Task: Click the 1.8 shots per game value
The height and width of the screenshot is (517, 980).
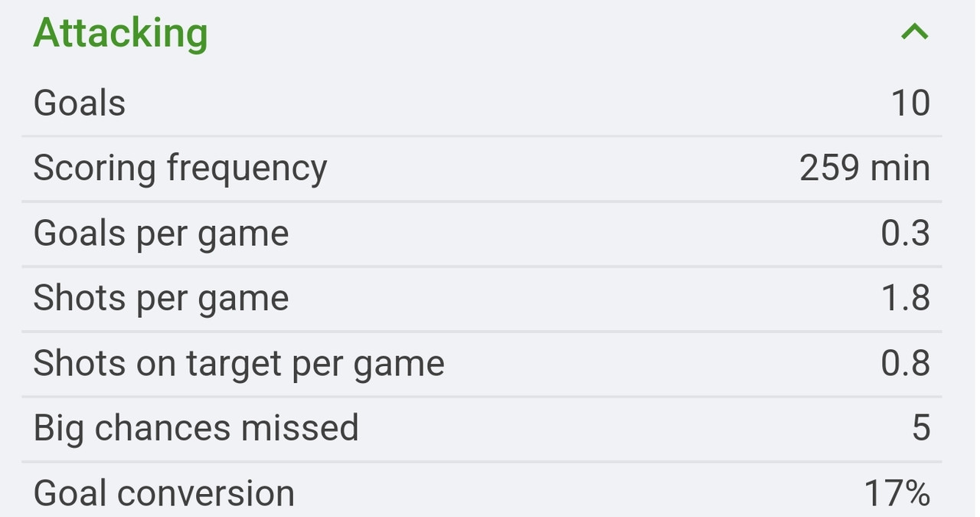Action: pos(906,298)
